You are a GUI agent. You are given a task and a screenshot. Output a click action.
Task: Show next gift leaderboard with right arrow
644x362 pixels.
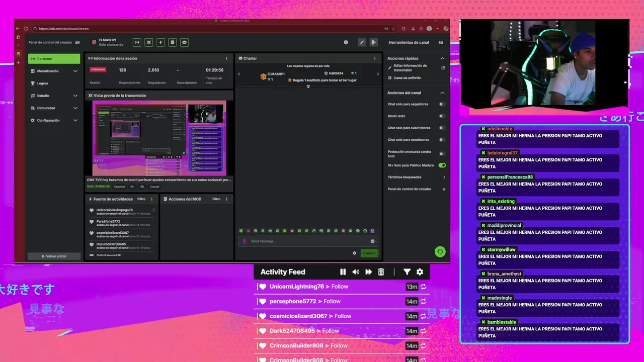pyautogui.click(x=378, y=74)
